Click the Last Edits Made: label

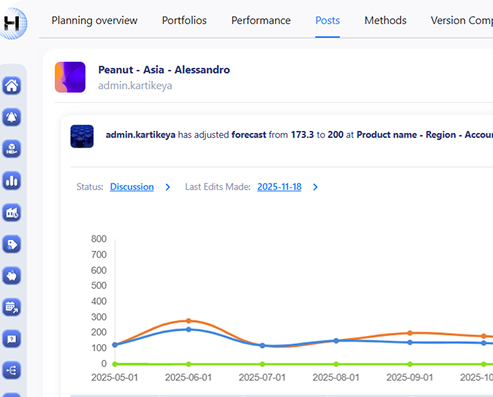pos(218,187)
